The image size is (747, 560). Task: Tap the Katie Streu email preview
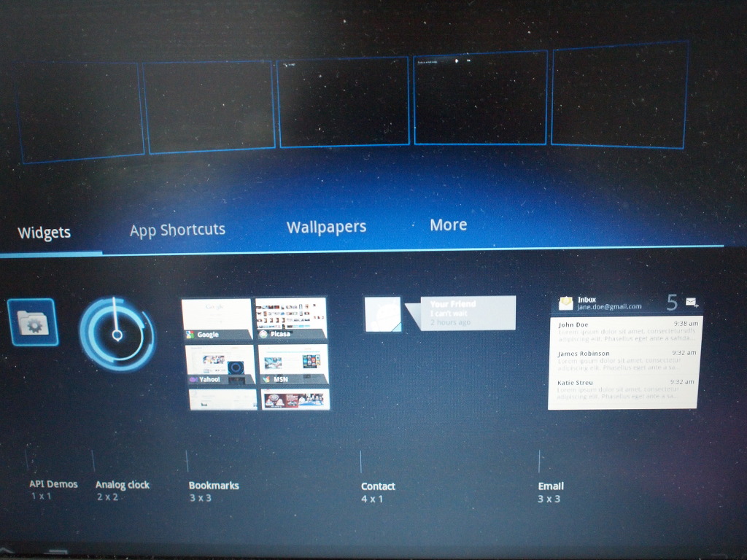624,387
